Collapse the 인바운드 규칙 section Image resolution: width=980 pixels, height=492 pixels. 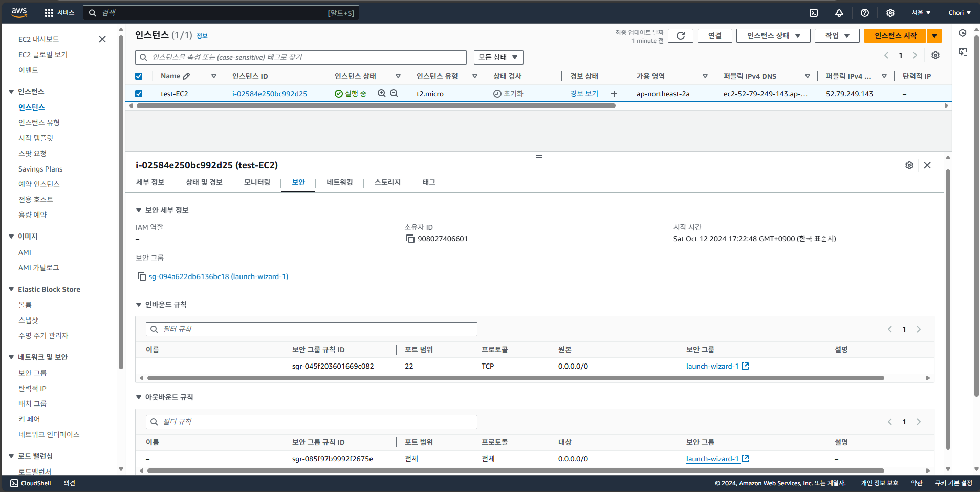(138, 305)
